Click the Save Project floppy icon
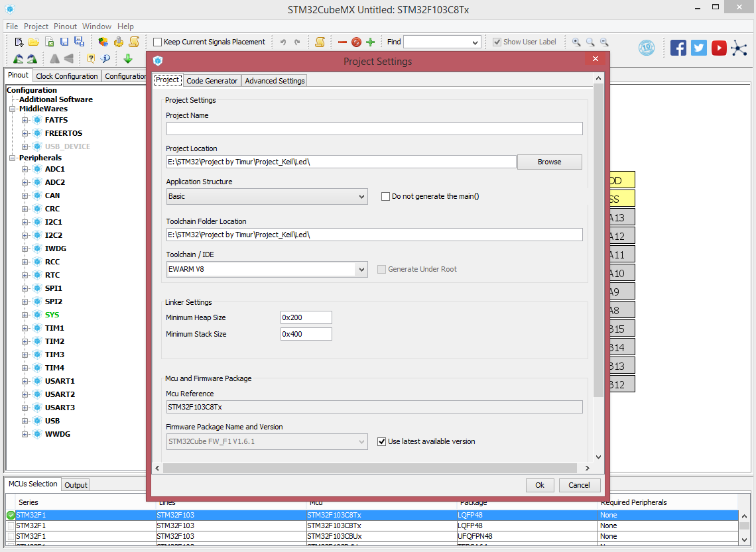The width and height of the screenshot is (756, 552). [64, 42]
